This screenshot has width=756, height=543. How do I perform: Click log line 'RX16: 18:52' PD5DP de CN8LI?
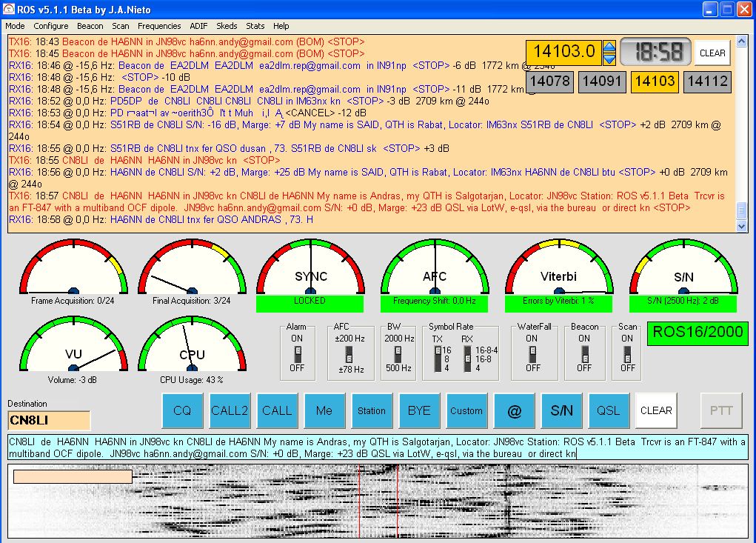249,101
